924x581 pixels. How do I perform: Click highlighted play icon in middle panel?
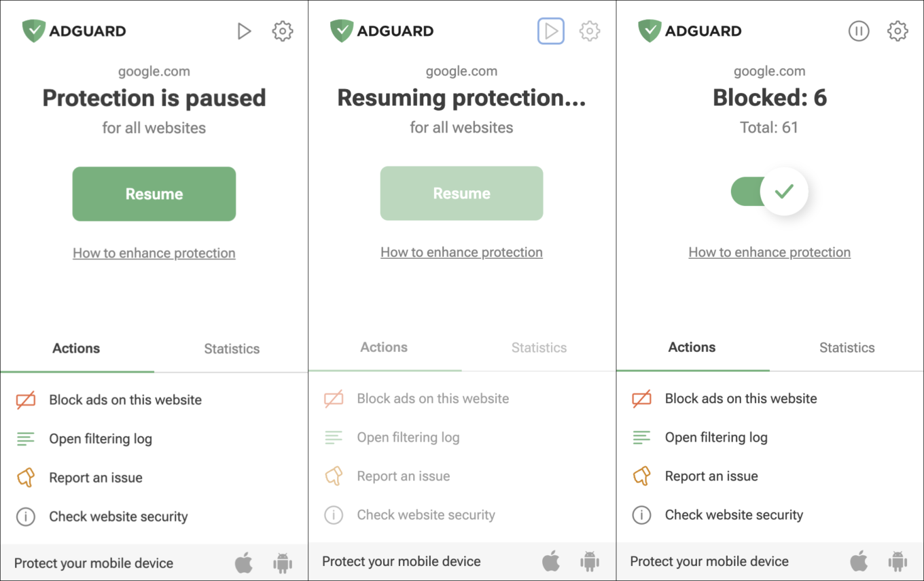551,31
